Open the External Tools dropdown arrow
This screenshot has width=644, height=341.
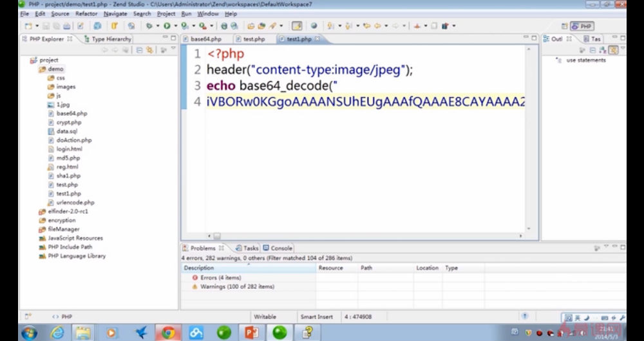(211, 26)
